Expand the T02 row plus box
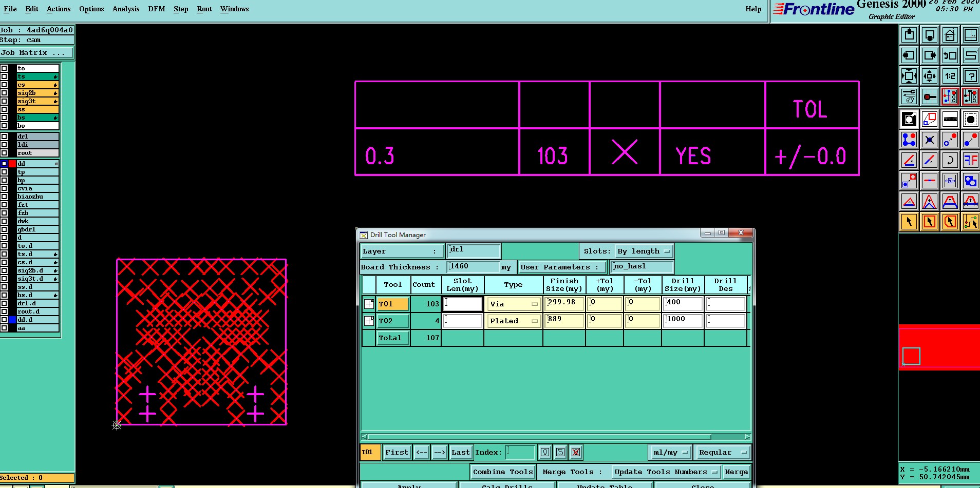Screen dimensions: 980x488 pos(369,321)
